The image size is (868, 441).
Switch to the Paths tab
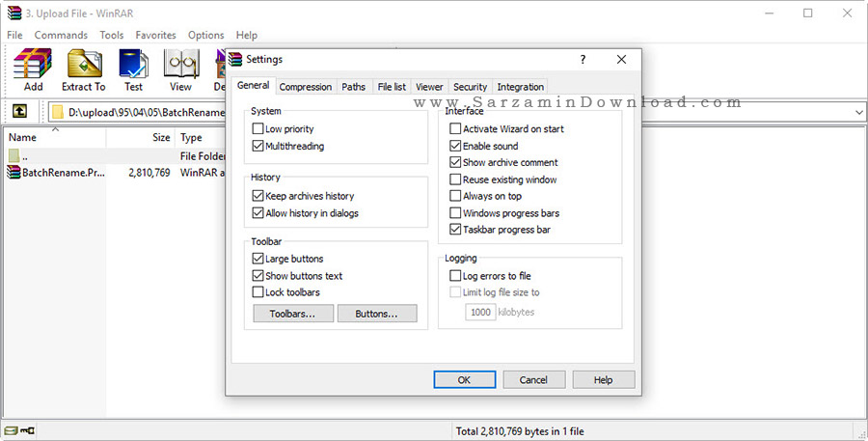tap(353, 87)
